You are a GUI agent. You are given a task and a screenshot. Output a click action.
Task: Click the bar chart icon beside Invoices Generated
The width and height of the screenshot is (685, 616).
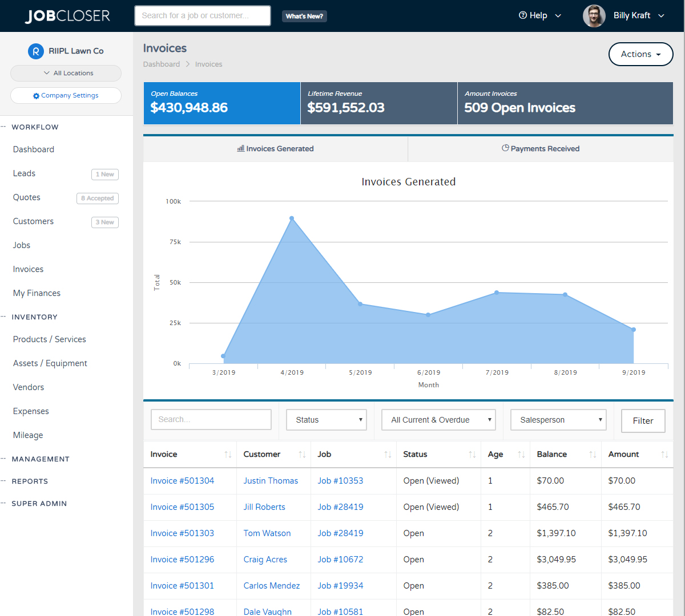[x=239, y=148]
